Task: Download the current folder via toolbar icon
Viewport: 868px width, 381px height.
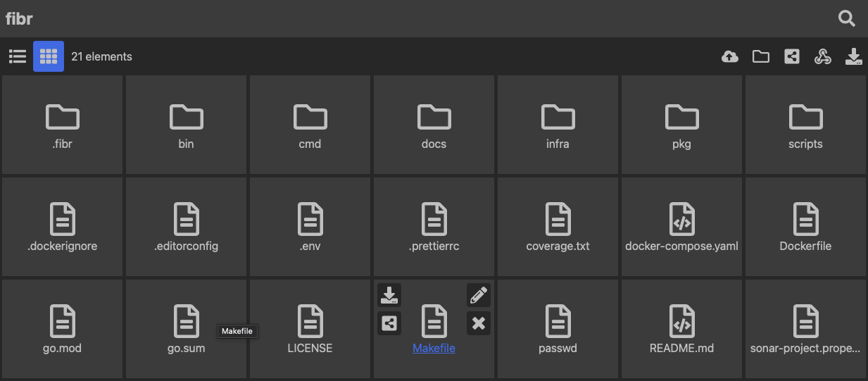Action: [x=853, y=57]
